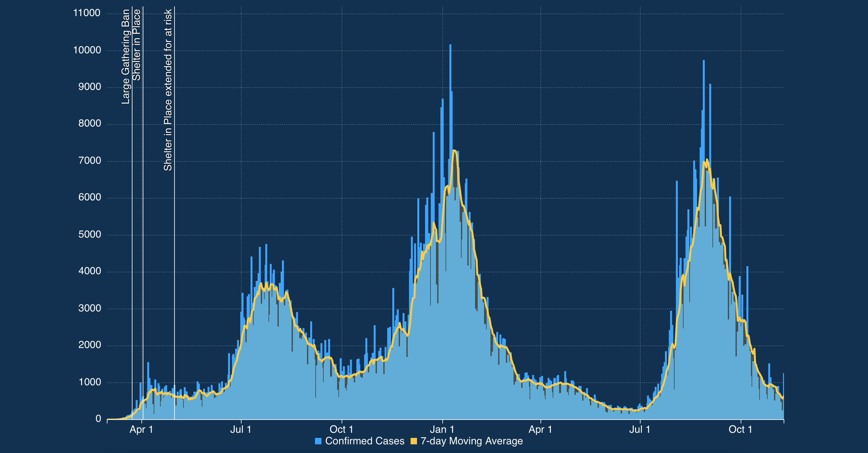Click the leftmost Apr 1 x-axis label
The width and height of the screenshot is (868, 453).
[141, 429]
